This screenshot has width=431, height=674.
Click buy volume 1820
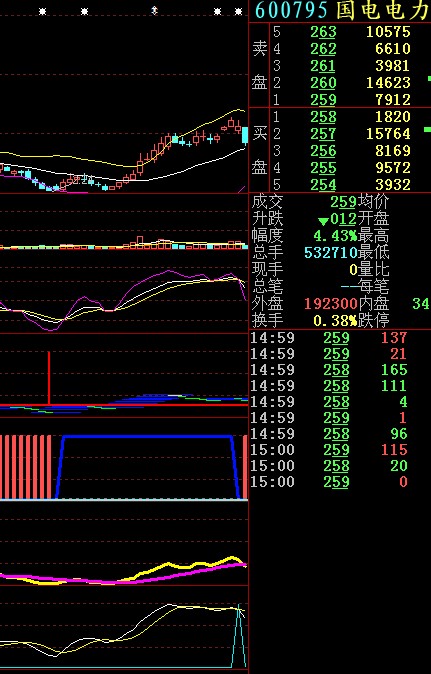tap(393, 116)
